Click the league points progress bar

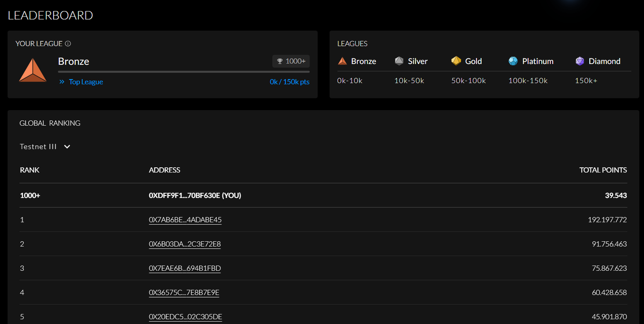(184, 71)
